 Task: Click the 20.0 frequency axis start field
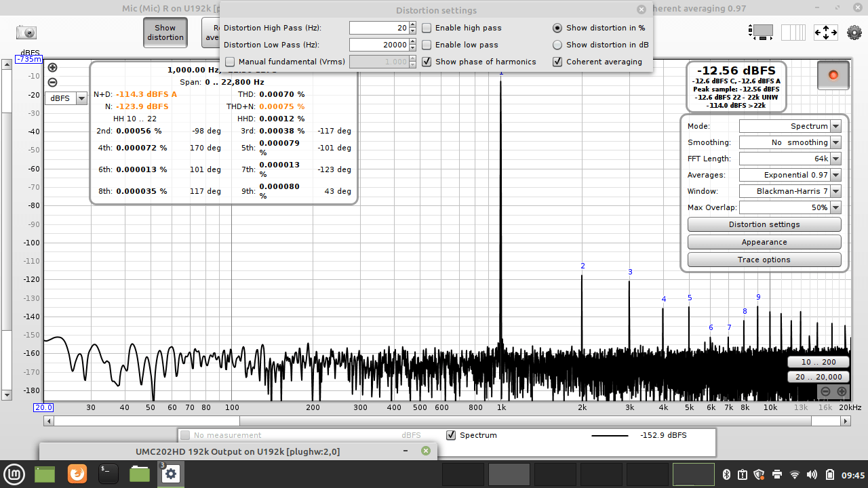[44, 407]
